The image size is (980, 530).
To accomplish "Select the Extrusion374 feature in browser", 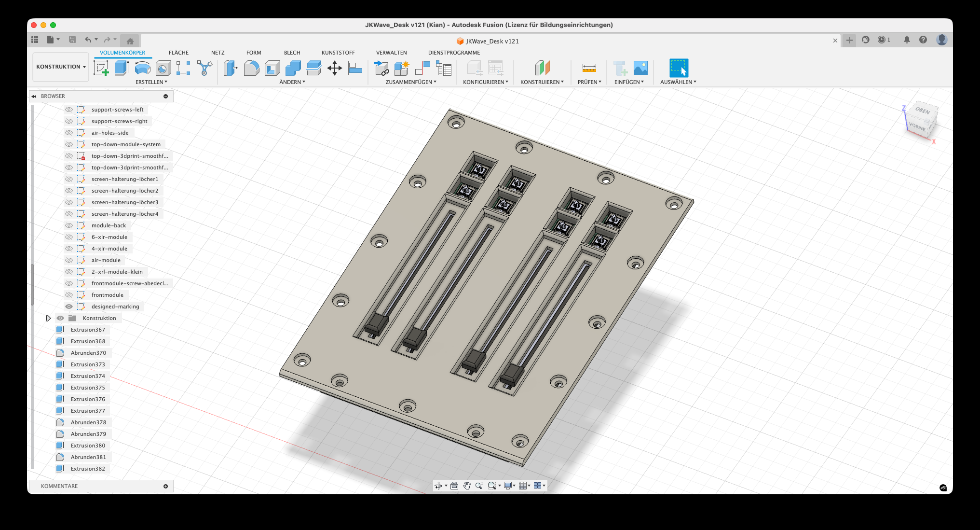I will coord(88,376).
